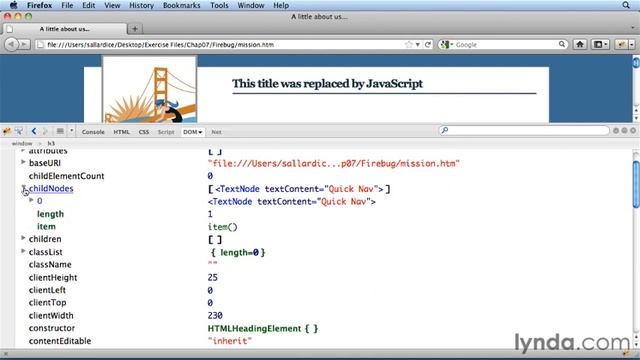This screenshot has height=360, width=640.
Task: Follow the childNodes property link
Action: tap(51, 189)
